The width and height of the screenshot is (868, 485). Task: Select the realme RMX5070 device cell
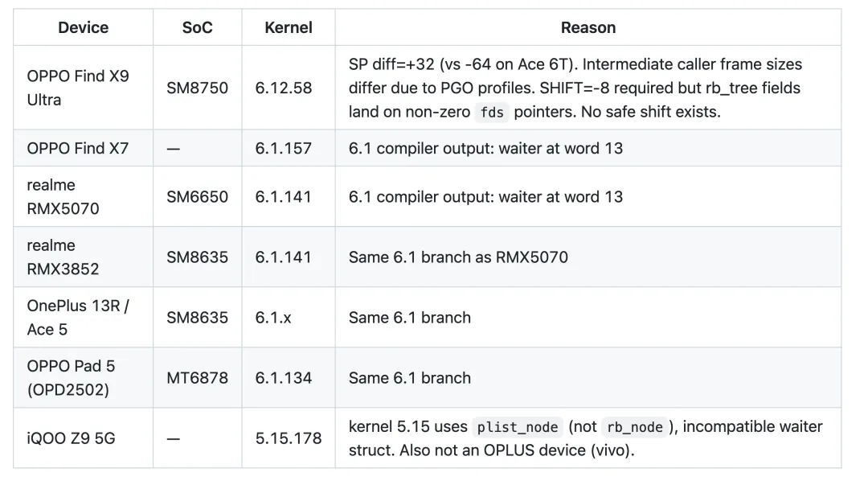pyautogui.click(x=83, y=196)
